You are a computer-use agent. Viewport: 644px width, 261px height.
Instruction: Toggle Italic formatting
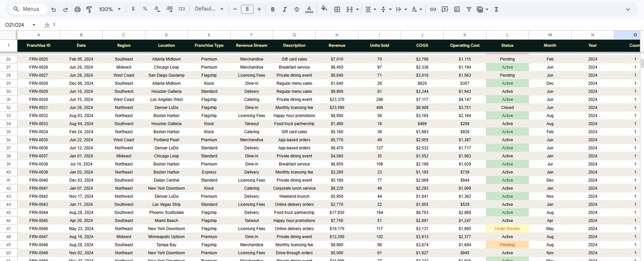(x=284, y=9)
